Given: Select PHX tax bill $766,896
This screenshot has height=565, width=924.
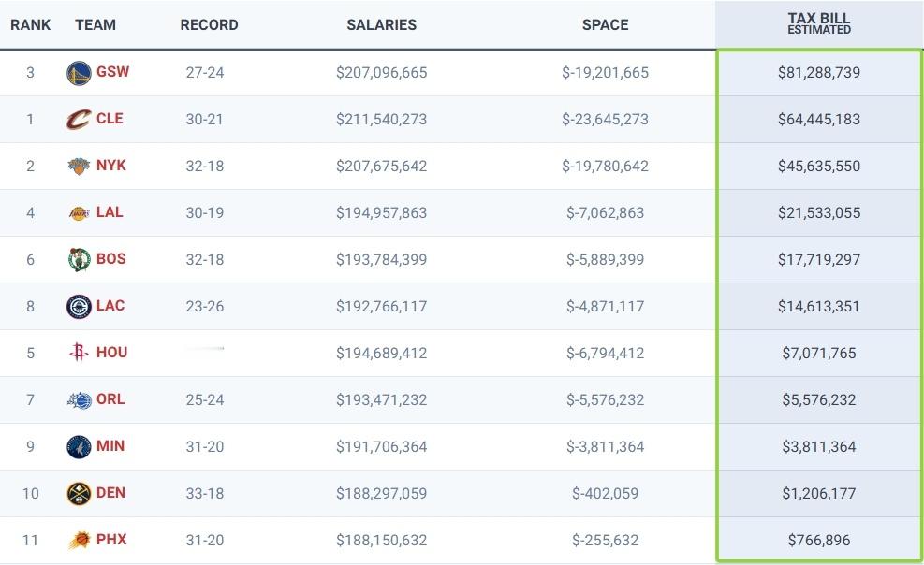Looking at the screenshot, I should point(819,541).
